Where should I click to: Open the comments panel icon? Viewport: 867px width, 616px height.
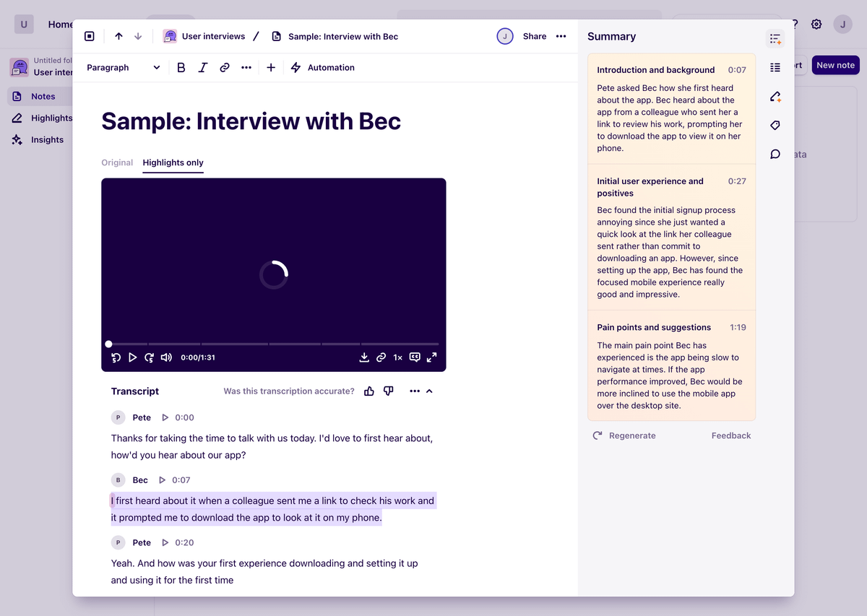775,155
